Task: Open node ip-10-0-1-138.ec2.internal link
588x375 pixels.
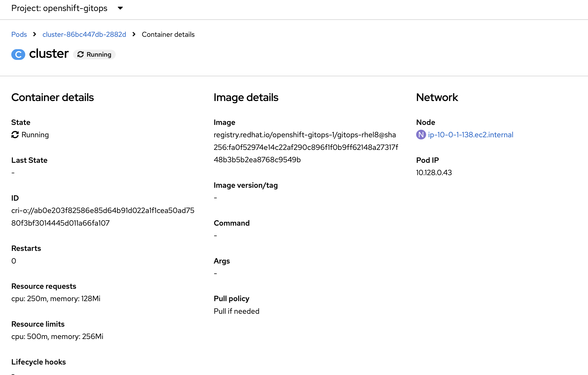Action: point(470,135)
